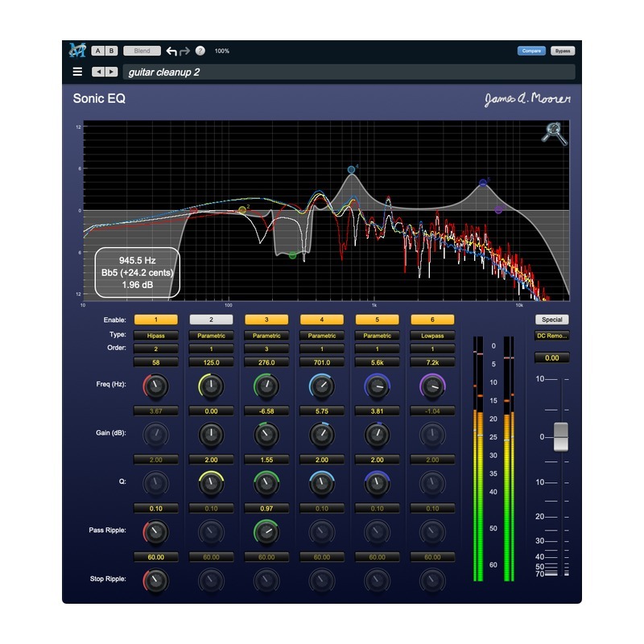Image resolution: width=644 pixels, height=644 pixels.
Task: Click the guitar cleanup 2 preset name
Action: click(164, 72)
